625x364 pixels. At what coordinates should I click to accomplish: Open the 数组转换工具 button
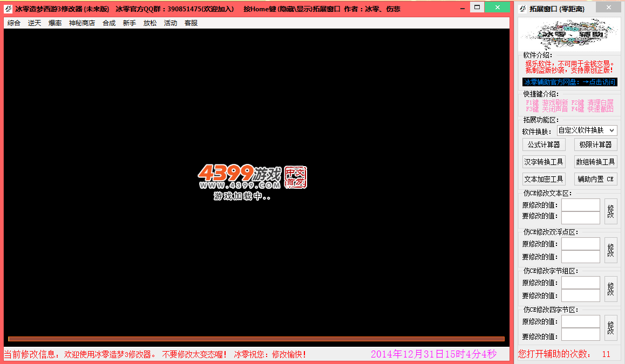(595, 162)
